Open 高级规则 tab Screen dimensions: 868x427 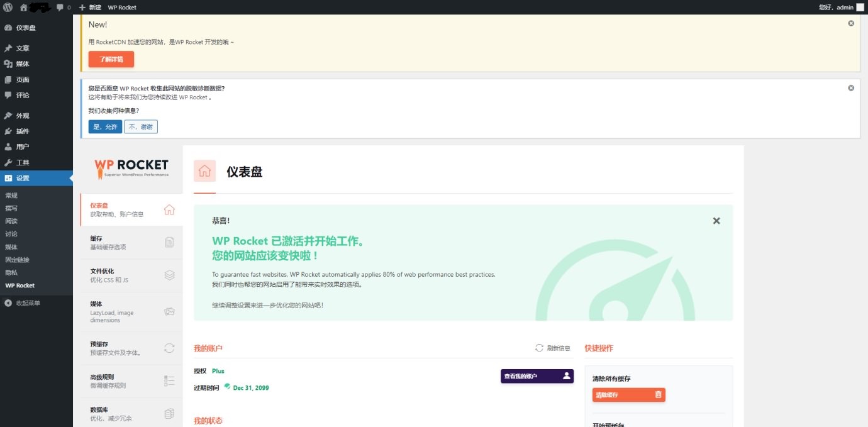[131, 381]
